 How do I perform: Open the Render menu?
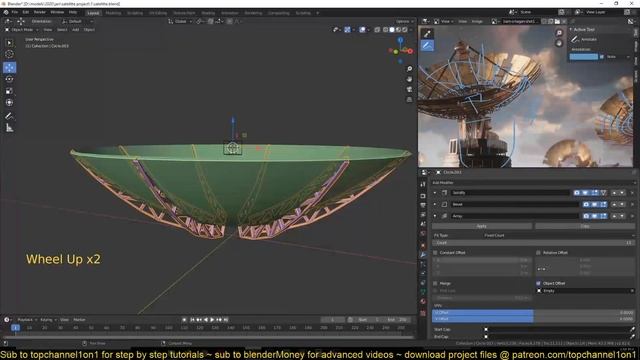[x=40, y=12]
